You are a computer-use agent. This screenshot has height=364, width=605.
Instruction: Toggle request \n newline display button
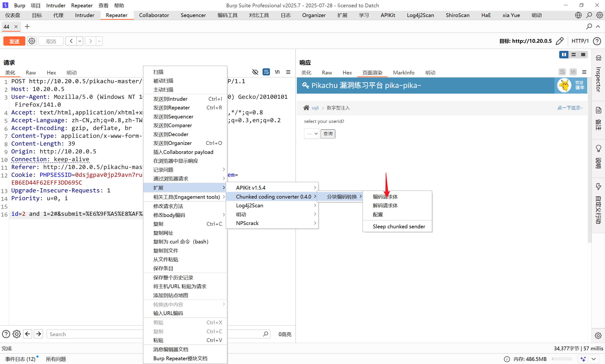(277, 72)
